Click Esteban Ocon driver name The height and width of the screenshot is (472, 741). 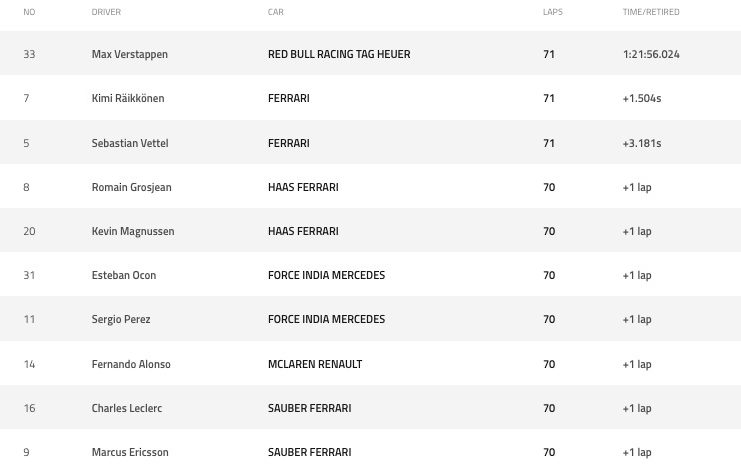[x=123, y=275]
